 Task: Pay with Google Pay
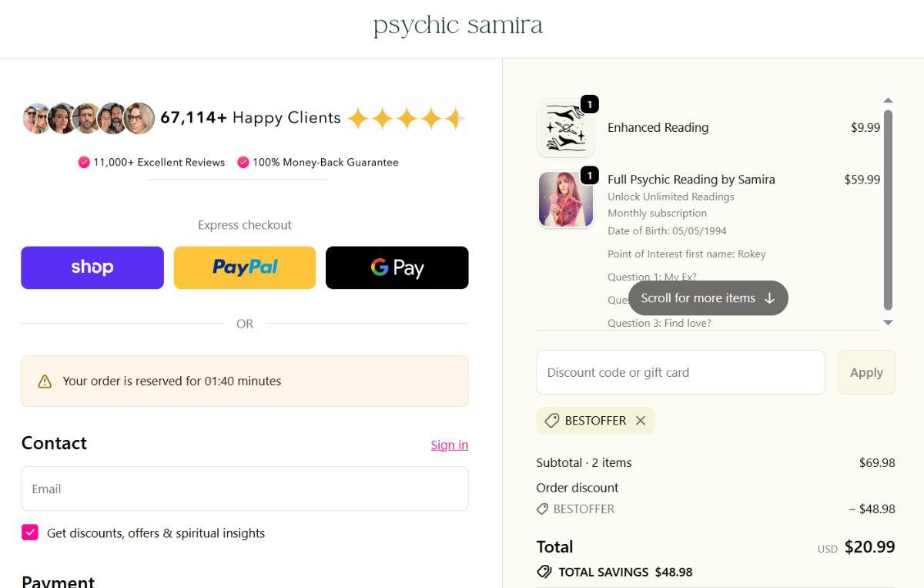397,267
